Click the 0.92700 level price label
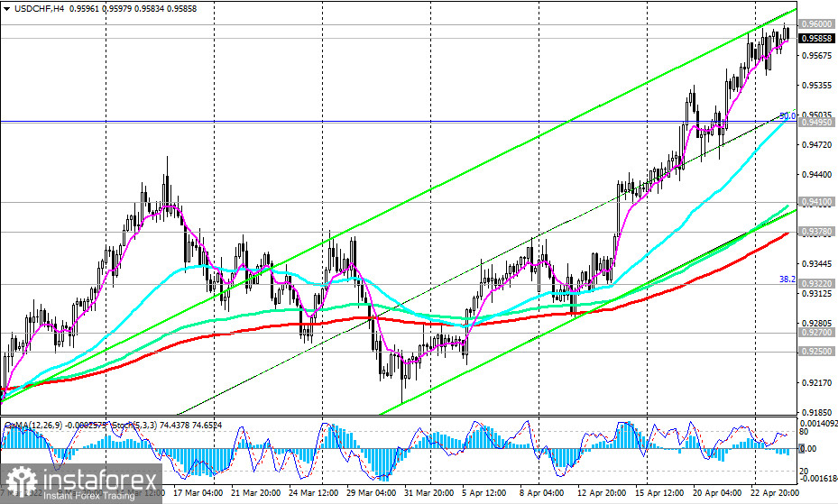The image size is (838, 504). 817,332
